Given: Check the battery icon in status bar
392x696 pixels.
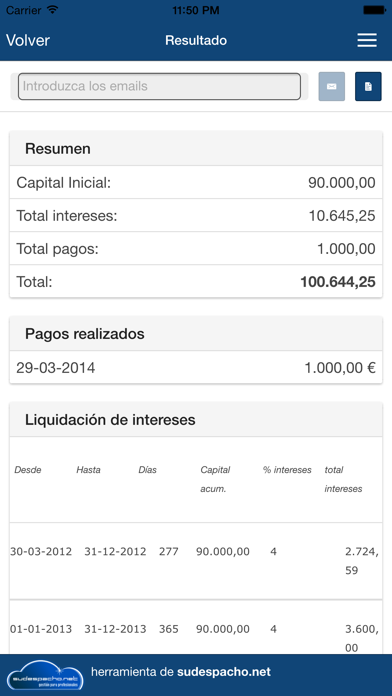Looking at the screenshot, I should pyautogui.click(x=374, y=10).
